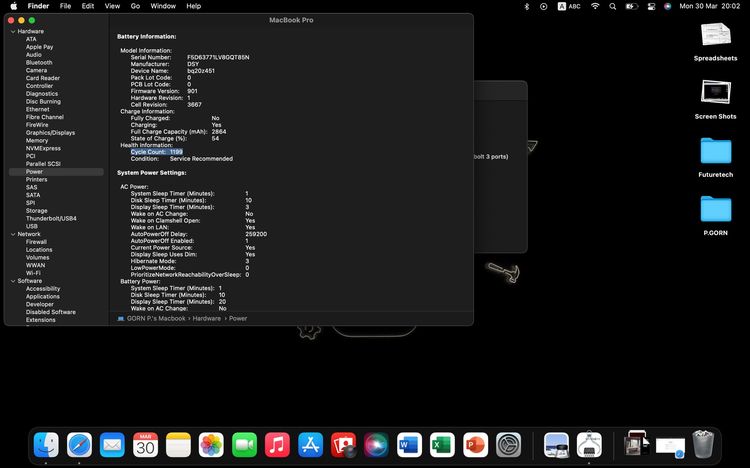Click the Service Recommended condition text
Viewport: 750px width, 468px height.
click(201, 158)
